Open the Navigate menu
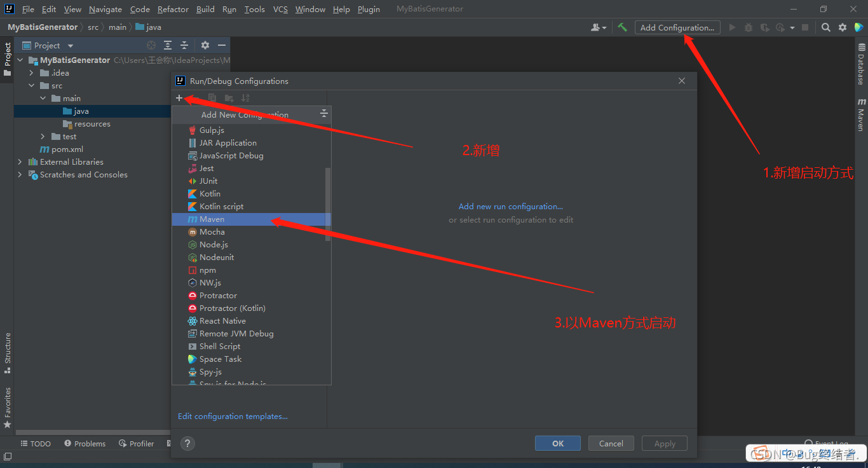The image size is (868, 468). [x=105, y=9]
